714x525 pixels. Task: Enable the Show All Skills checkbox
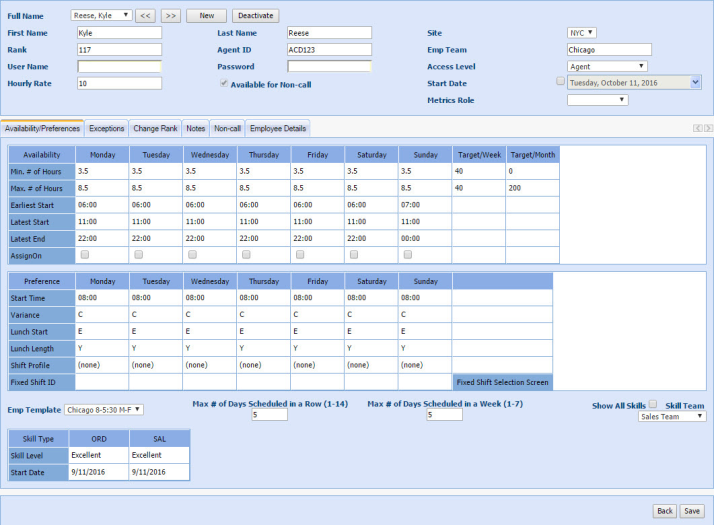coord(653,404)
